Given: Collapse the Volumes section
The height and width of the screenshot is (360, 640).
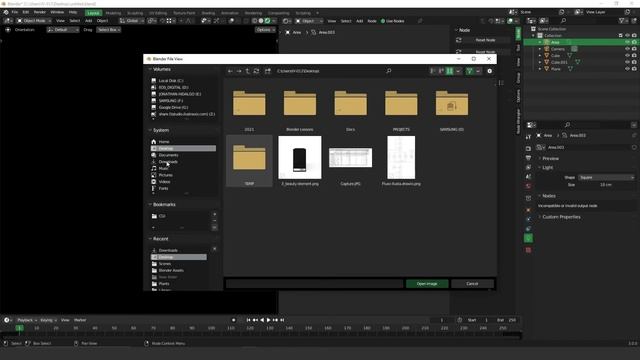Looking at the screenshot, I should point(162,69).
